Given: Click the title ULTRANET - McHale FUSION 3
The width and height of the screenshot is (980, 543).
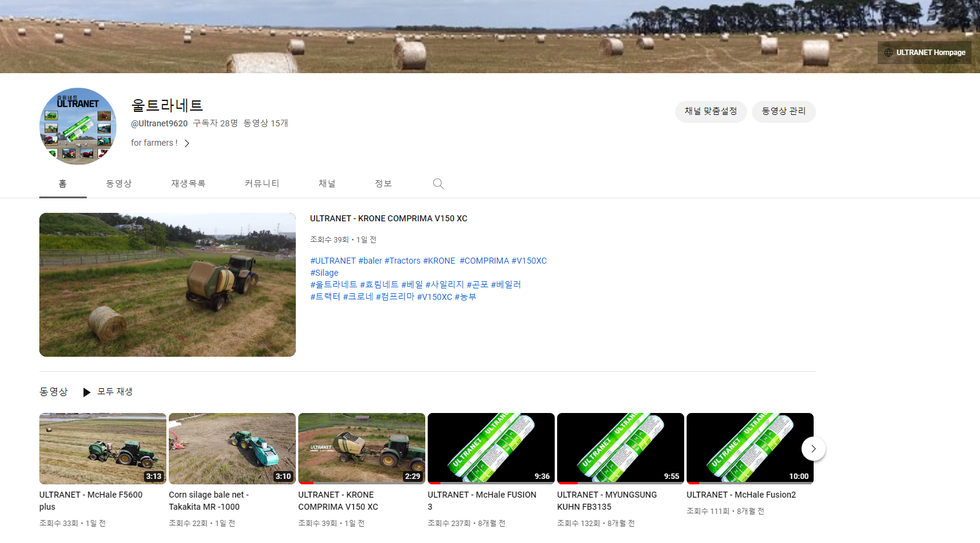Looking at the screenshot, I should point(482,501).
